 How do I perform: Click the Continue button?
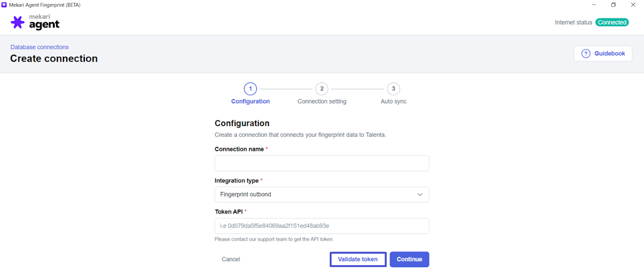coord(409,259)
